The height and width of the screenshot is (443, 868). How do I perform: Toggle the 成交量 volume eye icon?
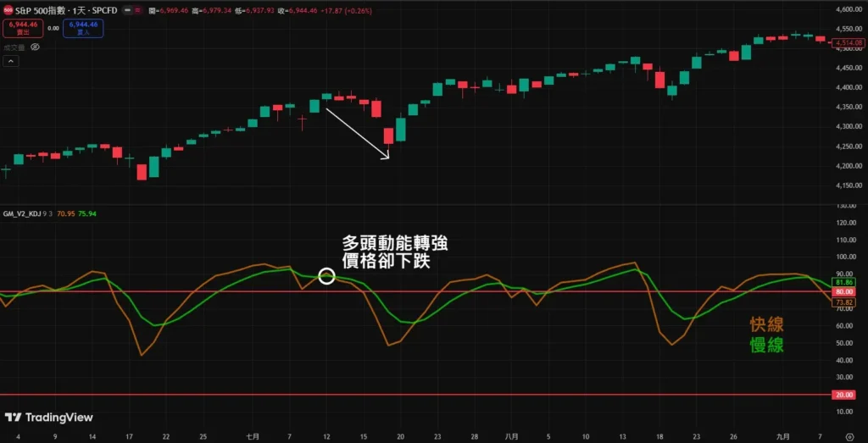point(35,47)
